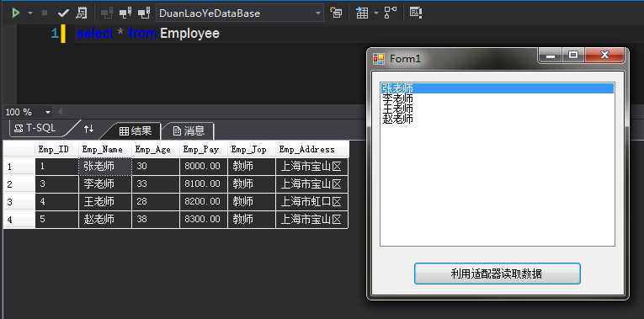
Task: Select 张老师 in the Form1 list box
Action: 497,88
